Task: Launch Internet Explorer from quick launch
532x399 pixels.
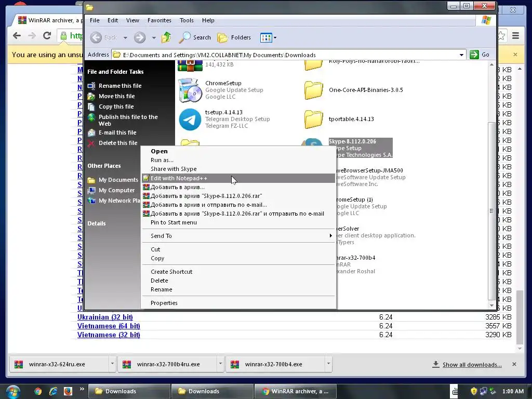Action: click(x=53, y=391)
